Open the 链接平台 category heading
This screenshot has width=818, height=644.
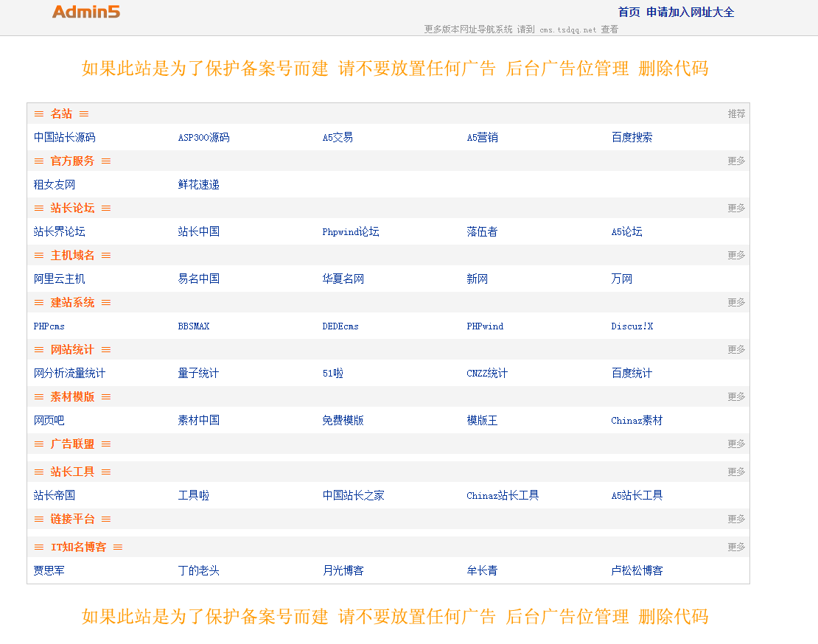pos(72,519)
